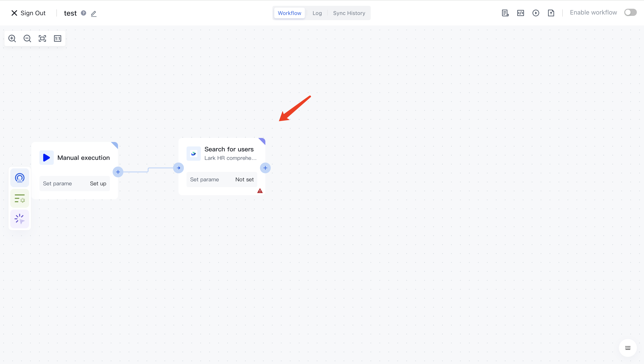This screenshot has height=364, width=644.
Task: Click the export upload icon in header
Action: tap(551, 13)
